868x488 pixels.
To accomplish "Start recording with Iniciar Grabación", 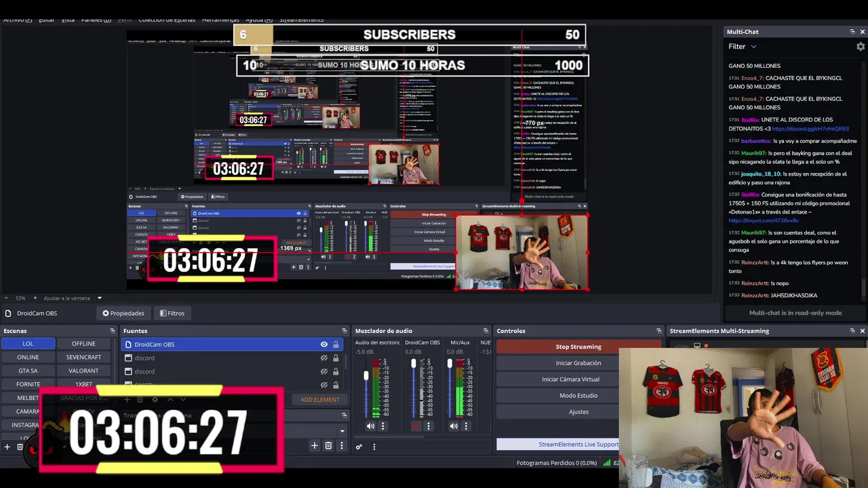I will [578, 363].
